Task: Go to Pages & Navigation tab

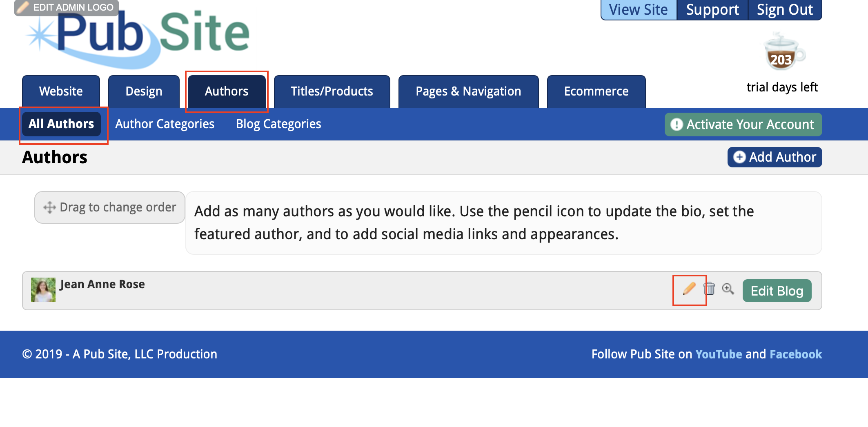Action: 468,91
